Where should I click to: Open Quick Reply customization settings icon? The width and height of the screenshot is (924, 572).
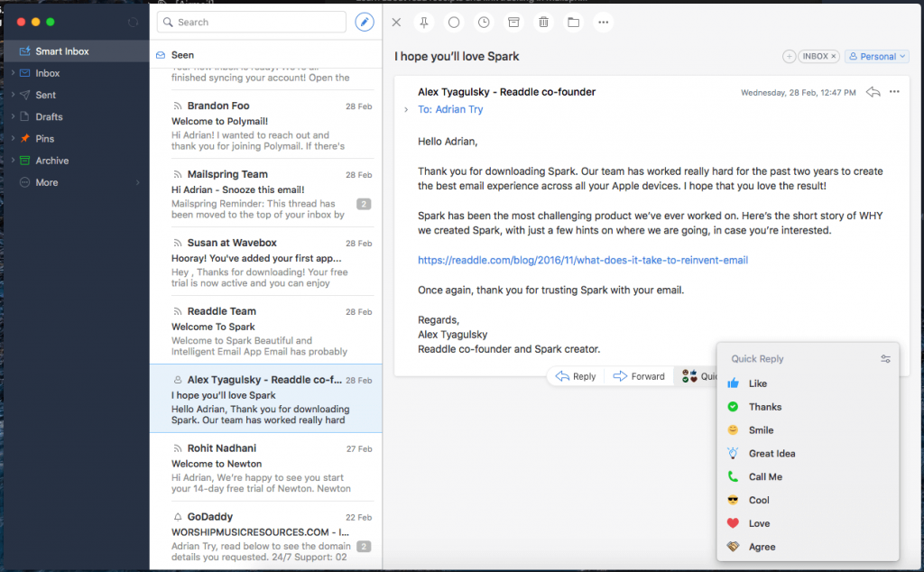885,358
